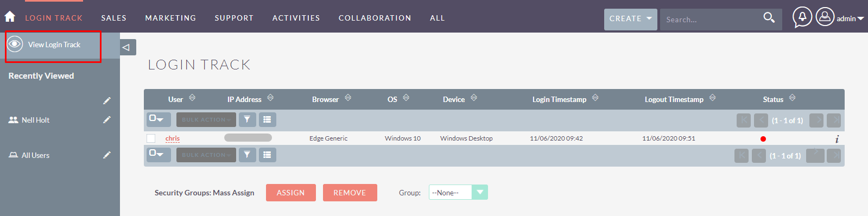
Task: Open the SALES menu
Action: (113, 18)
